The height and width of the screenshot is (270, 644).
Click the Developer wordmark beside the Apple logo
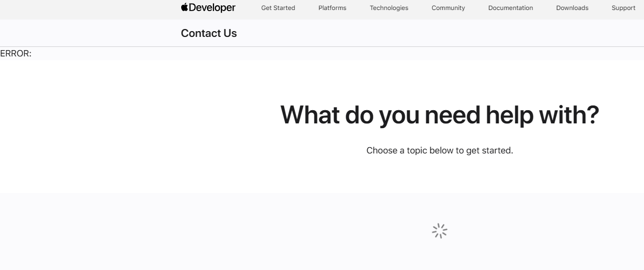(x=212, y=8)
